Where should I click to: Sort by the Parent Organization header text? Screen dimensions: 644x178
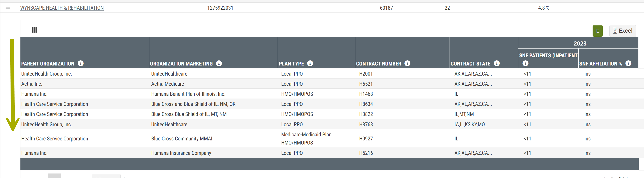point(48,64)
